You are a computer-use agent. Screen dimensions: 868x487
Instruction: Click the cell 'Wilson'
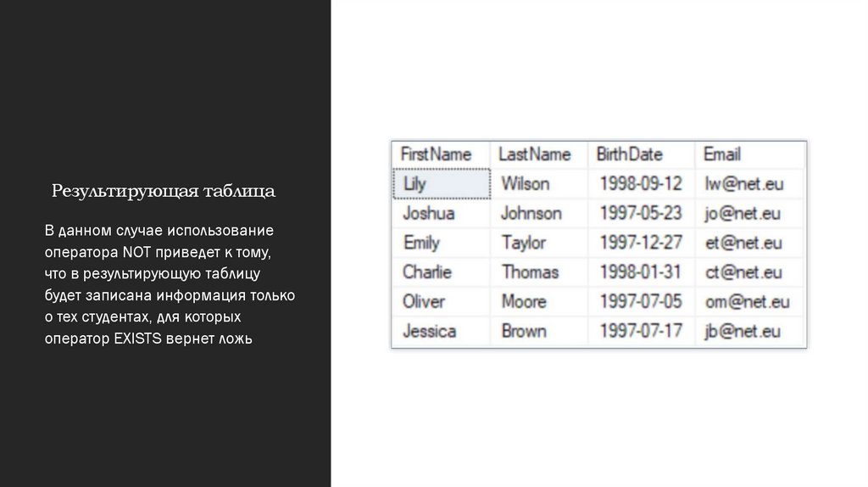(x=538, y=183)
